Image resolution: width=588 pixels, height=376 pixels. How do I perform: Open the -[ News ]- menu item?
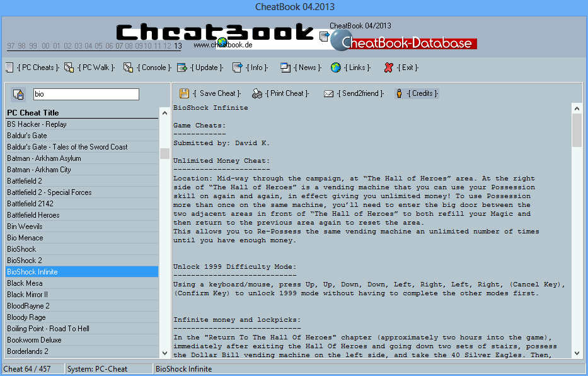point(308,68)
